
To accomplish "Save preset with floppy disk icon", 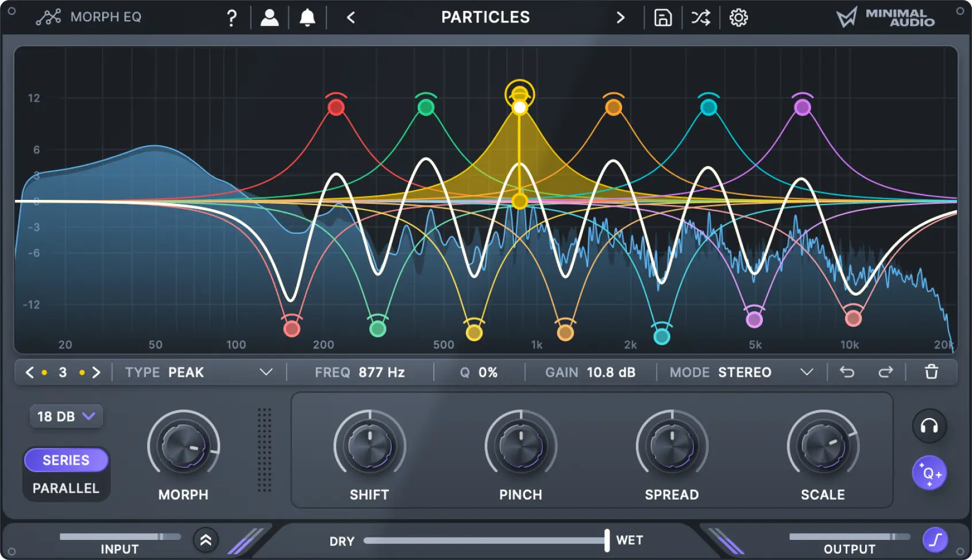I will (663, 18).
